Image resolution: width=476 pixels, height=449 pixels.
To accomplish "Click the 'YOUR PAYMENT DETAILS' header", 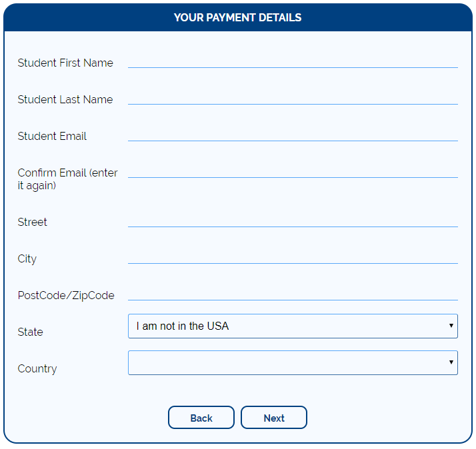I will [x=237, y=17].
